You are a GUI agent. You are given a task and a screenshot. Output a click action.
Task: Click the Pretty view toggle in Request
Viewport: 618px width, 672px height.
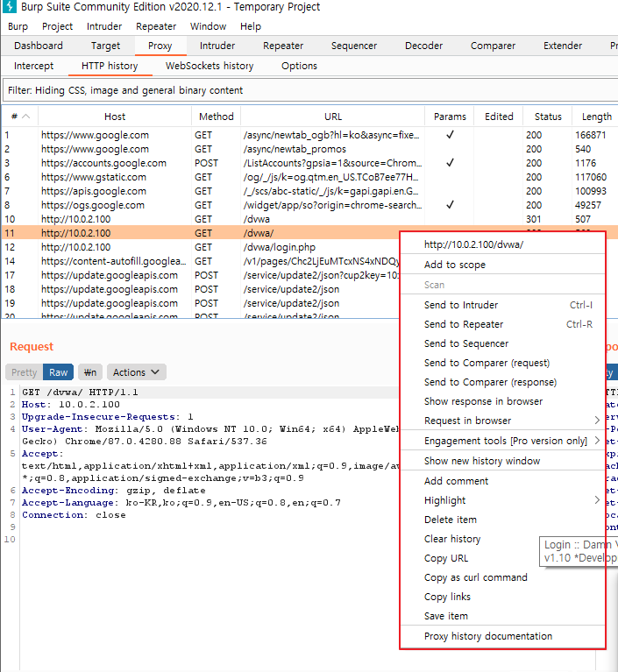[x=24, y=372]
